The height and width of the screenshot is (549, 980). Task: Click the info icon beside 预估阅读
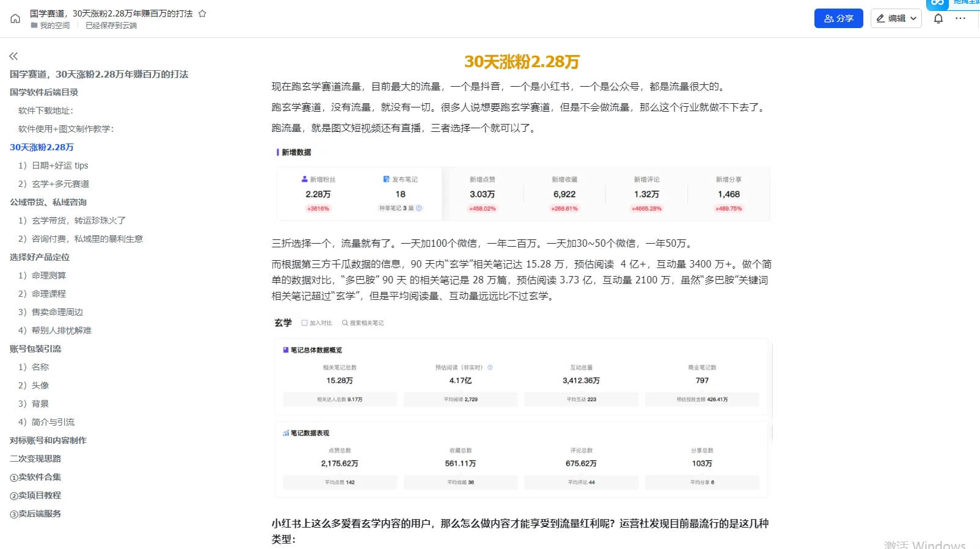[490, 368]
